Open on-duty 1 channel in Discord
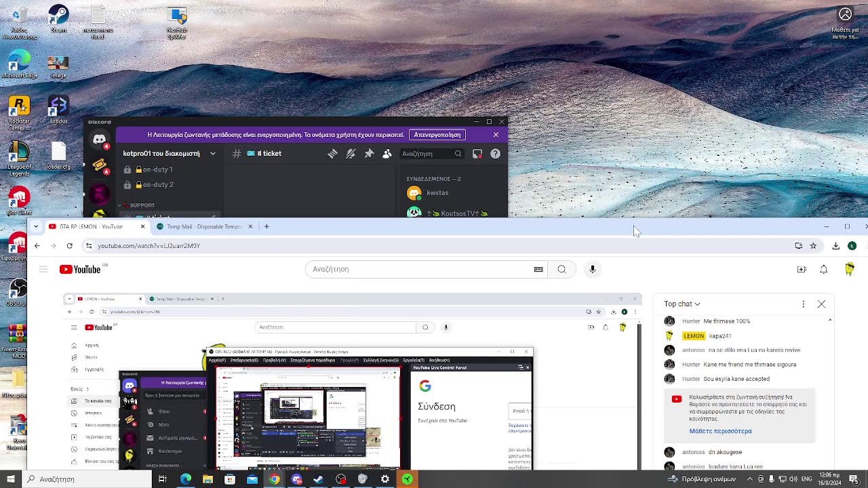The width and height of the screenshot is (868, 488). (170, 169)
